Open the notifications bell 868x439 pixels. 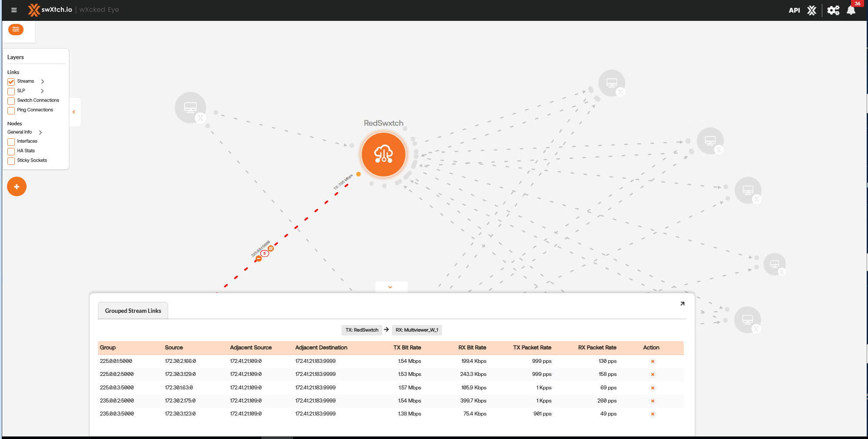tap(851, 10)
